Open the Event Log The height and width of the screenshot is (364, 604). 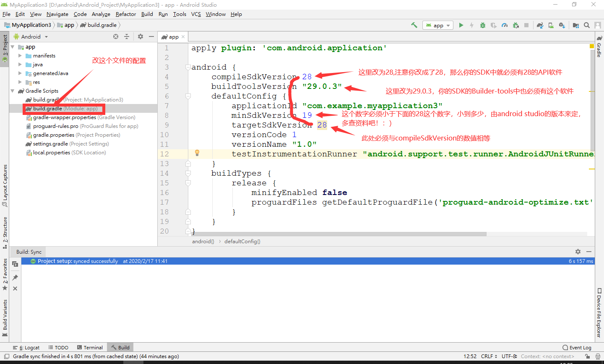(x=577, y=348)
